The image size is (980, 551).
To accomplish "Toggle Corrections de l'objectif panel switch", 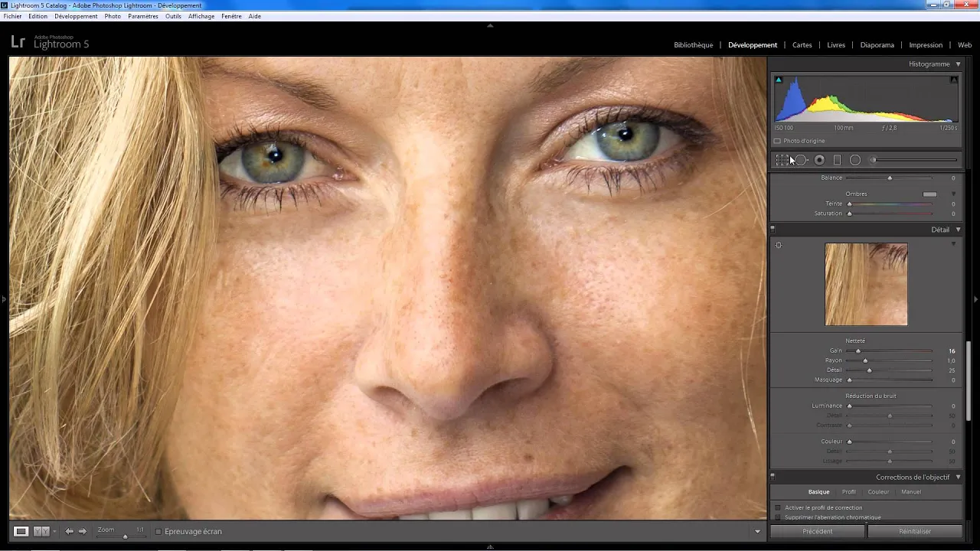I will click(x=773, y=477).
